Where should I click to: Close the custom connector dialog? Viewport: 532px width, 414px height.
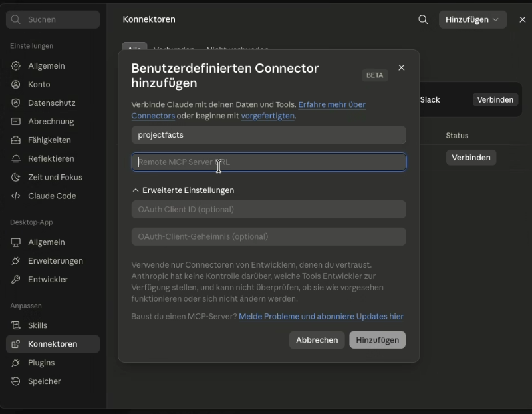tap(402, 68)
